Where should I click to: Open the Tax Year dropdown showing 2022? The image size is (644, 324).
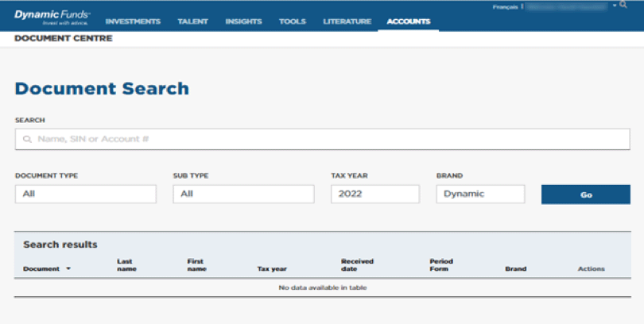click(x=375, y=194)
